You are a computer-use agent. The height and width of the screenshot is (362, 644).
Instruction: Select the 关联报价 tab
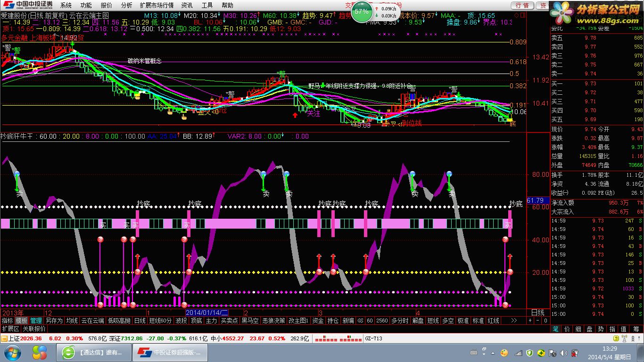click(x=34, y=329)
